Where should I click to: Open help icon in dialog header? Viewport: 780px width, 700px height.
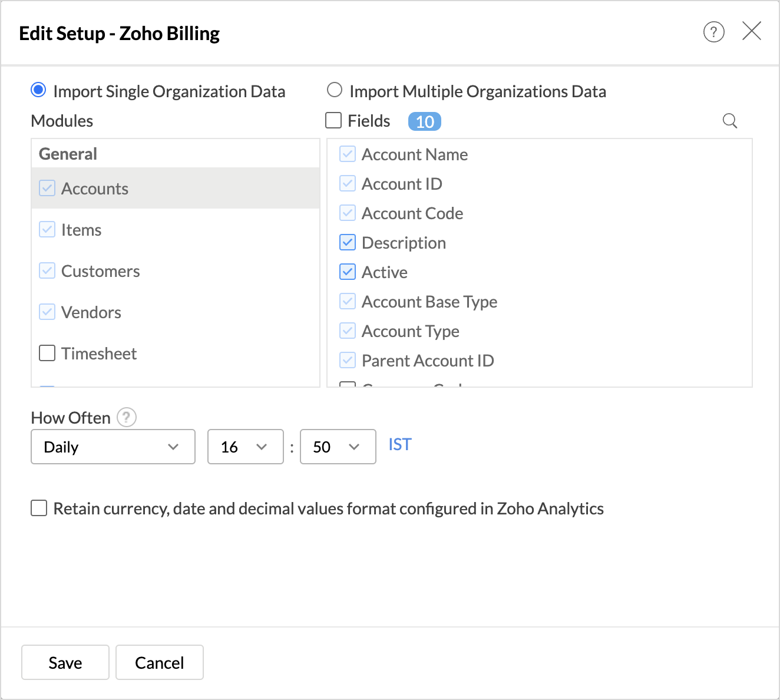pos(713,32)
